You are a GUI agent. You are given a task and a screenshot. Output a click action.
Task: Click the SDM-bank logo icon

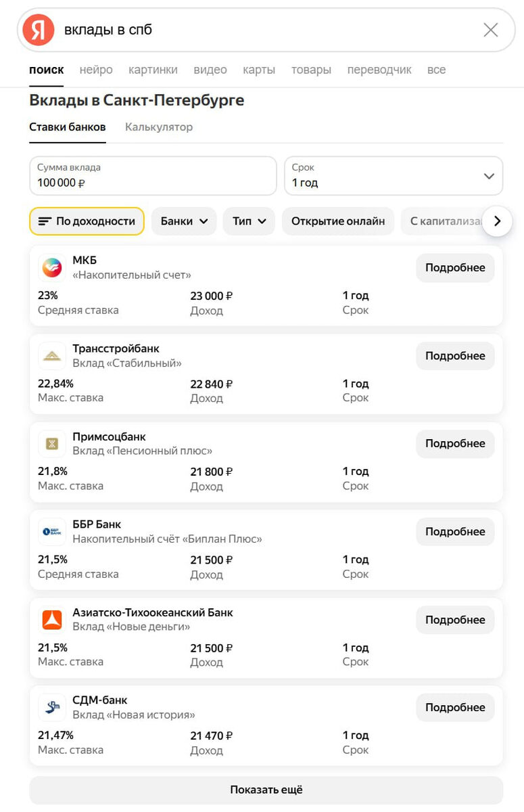(x=52, y=708)
